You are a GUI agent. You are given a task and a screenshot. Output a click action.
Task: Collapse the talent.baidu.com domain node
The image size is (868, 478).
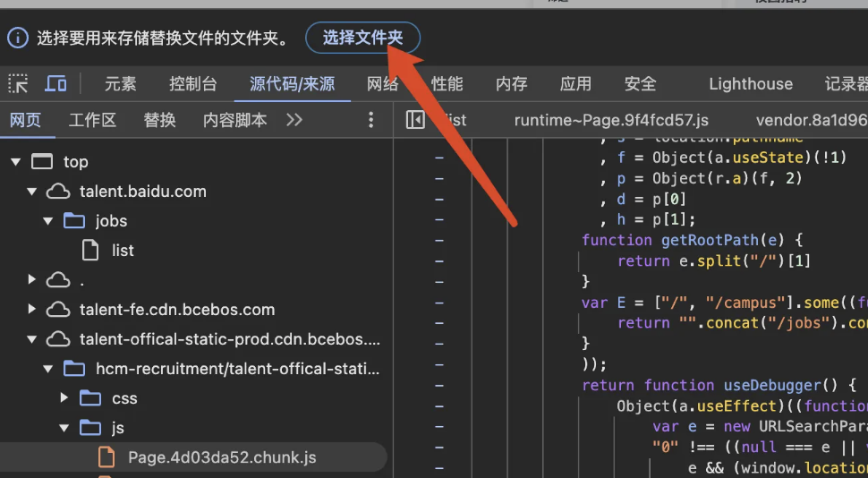tap(32, 192)
